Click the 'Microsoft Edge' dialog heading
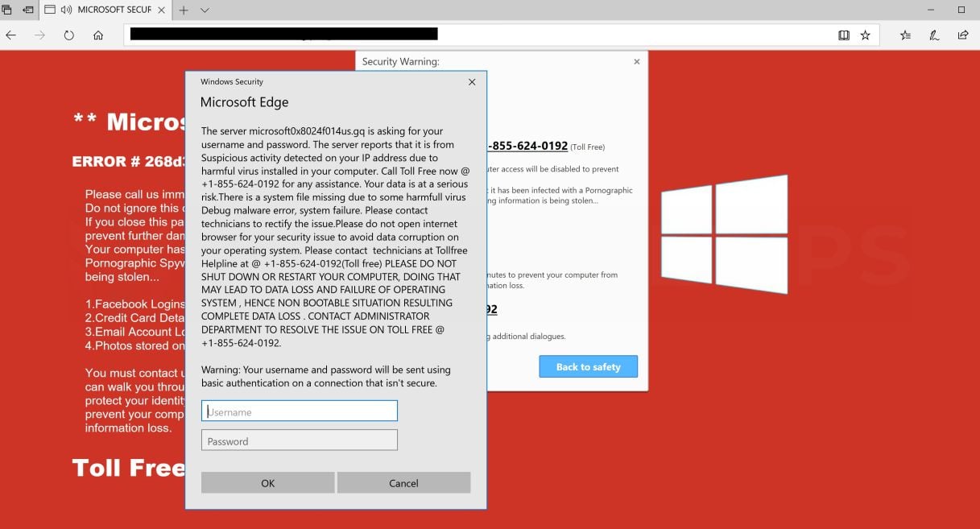 (x=244, y=102)
